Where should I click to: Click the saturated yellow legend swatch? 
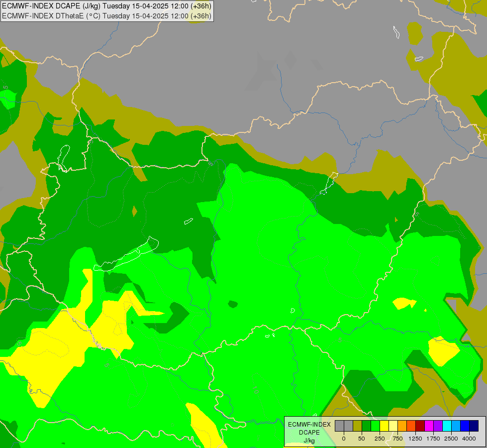point(385,426)
